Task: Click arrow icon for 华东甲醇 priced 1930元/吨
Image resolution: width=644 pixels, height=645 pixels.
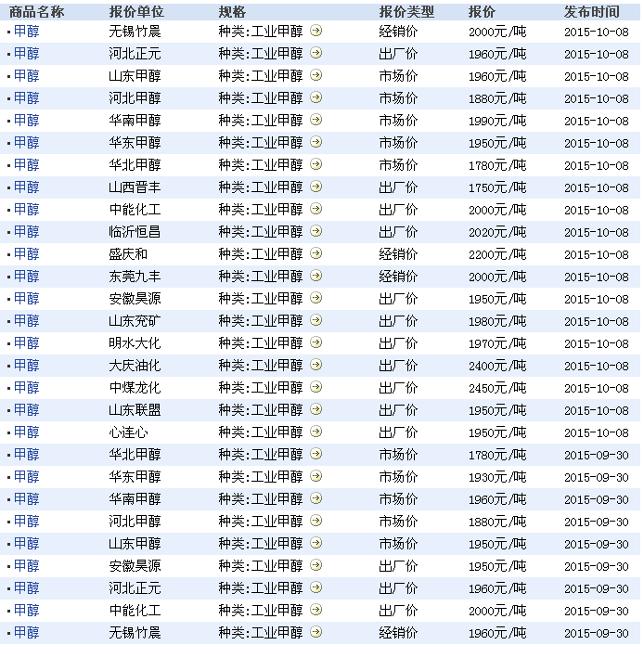Action: coord(316,476)
